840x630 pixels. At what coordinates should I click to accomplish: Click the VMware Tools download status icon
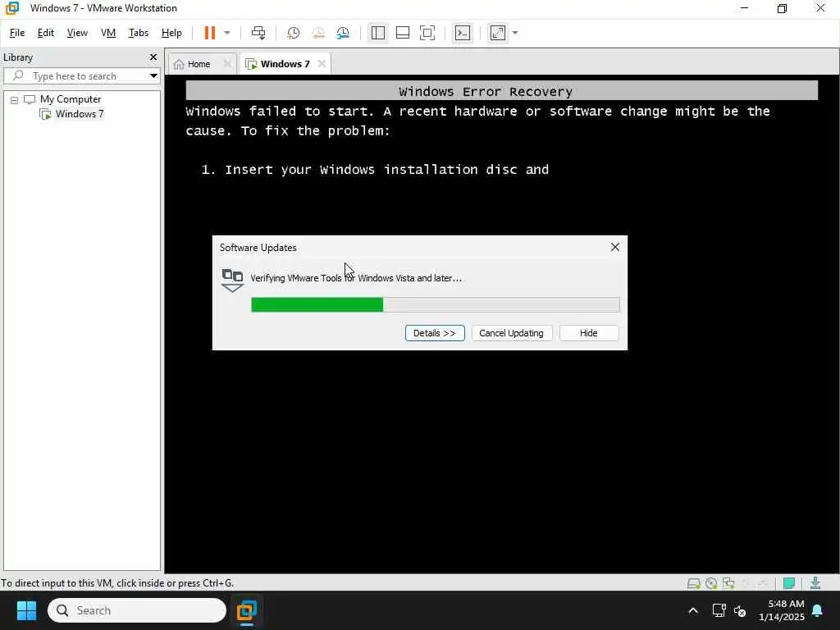point(815,583)
